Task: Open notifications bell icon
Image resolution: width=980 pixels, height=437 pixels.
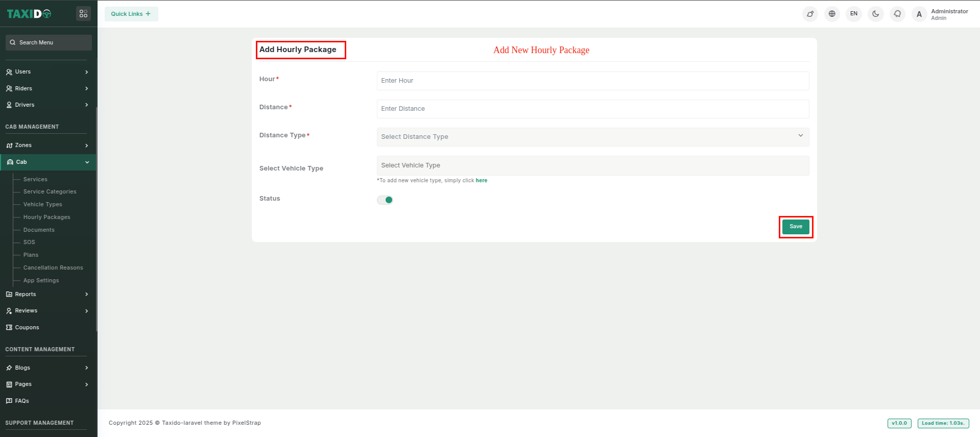Action: point(897,14)
